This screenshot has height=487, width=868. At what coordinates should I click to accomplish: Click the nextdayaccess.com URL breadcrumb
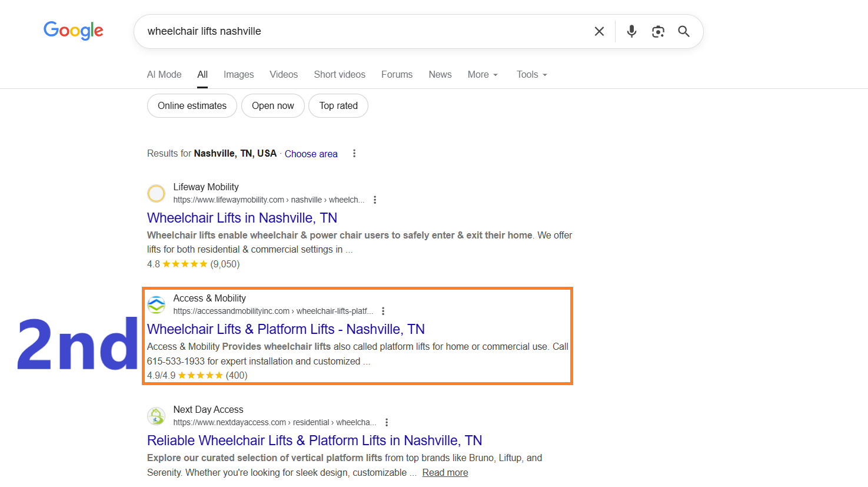(275, 422)
